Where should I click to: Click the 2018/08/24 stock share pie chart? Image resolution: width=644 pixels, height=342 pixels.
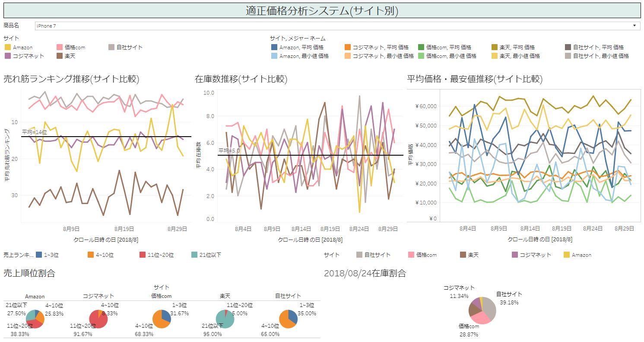click(x=482, y=310)
